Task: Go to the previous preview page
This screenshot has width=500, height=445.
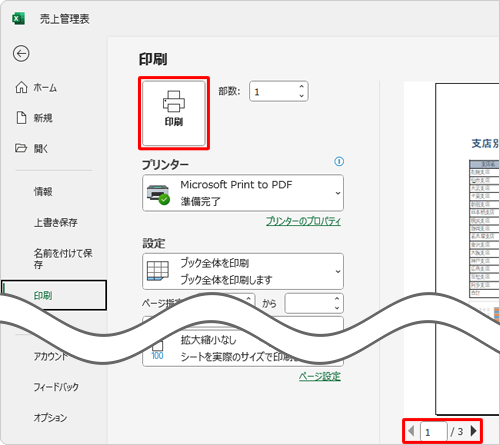Action: point(411,431)
